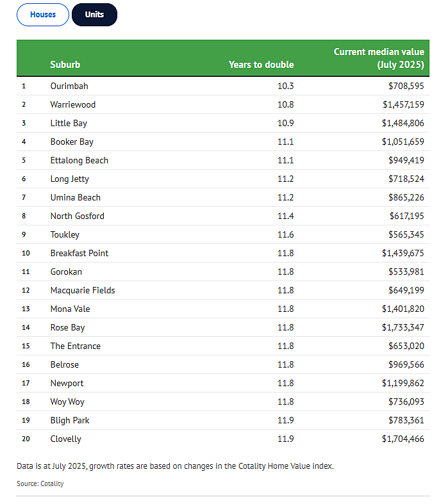Click the Ettalong Beach suburb name
441x504 pixels.
coord(79,160)
